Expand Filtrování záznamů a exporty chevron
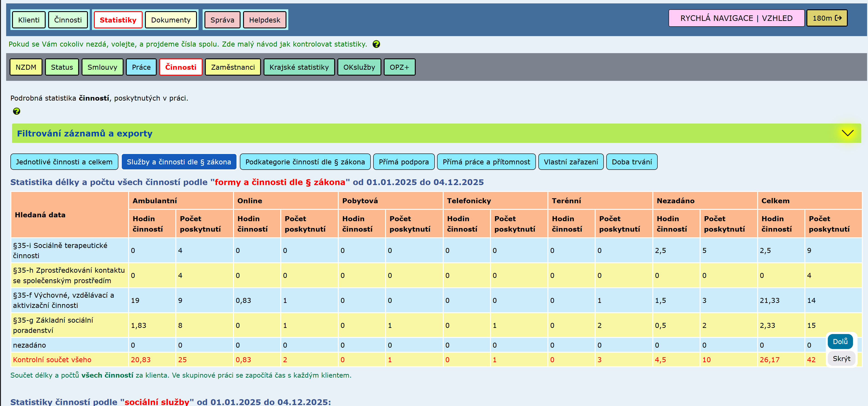 (x=847, y=133)
